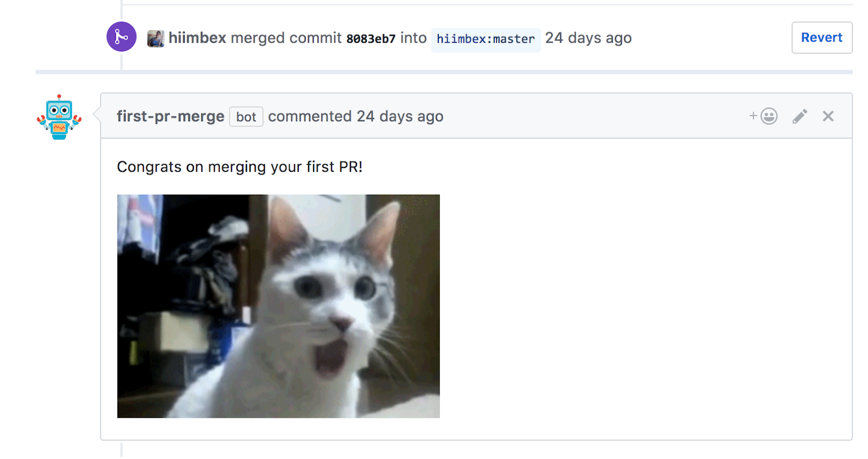The image size is (868, 459).
Task: Open the hiimbex username link
Action: pyautogui.click(x=197, y=38)
